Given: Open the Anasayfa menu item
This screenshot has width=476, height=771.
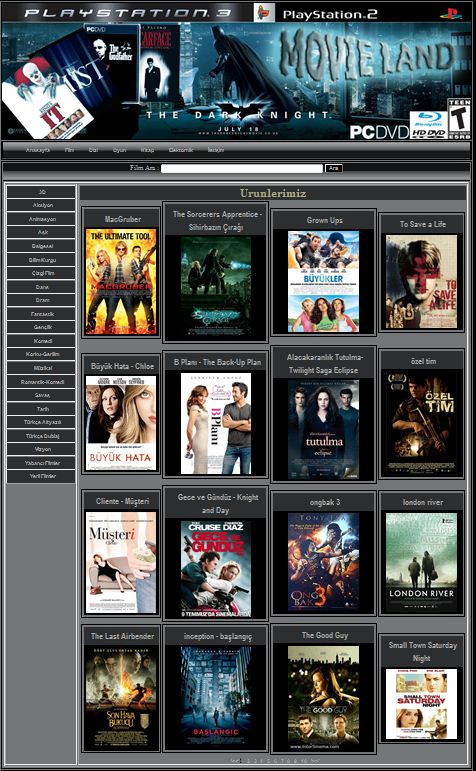Looking at the screenshot, I should click(38, 150).
